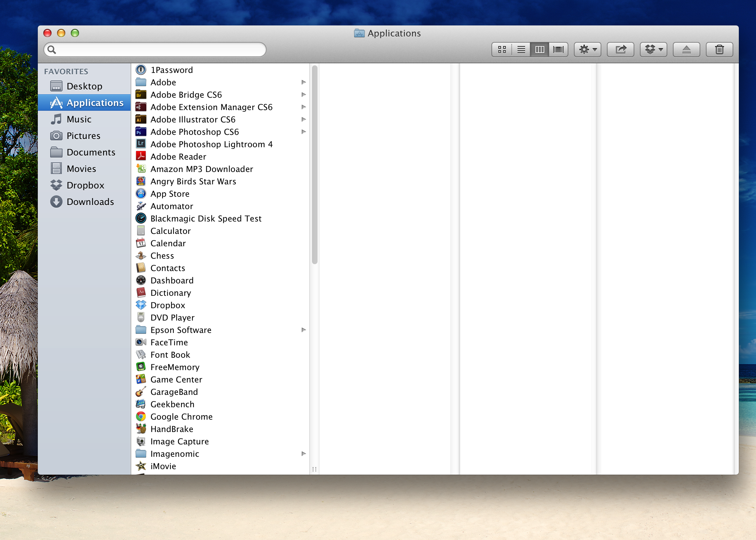Select the Imagenomic folder label
The image size is (756, 540).
tap(175, 454)
